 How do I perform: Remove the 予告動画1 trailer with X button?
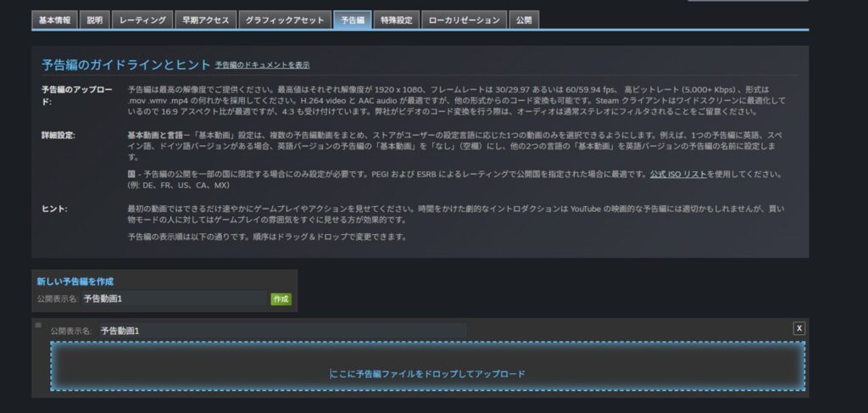point(798,328)
